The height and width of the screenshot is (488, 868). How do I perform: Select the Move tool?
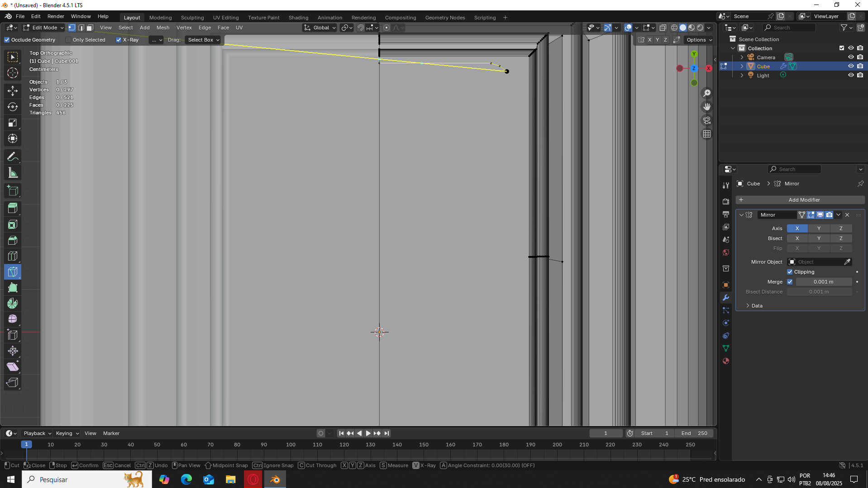point(13,91)
